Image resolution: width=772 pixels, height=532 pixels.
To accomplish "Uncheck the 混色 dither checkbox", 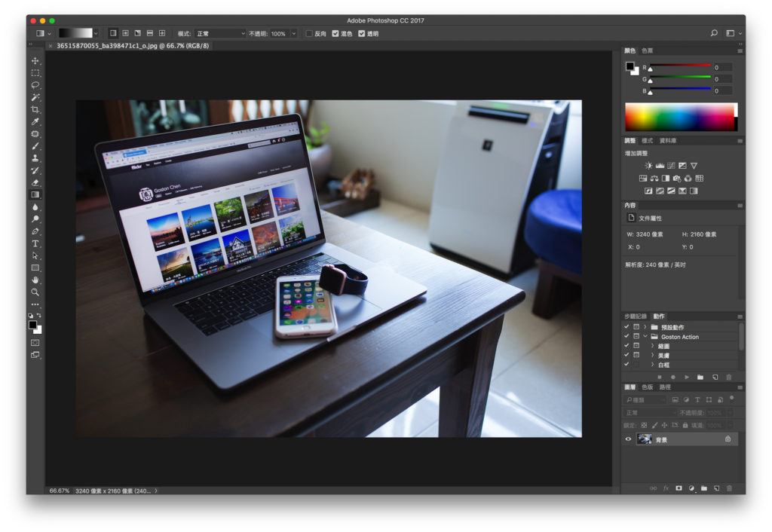I will point(335,33).
